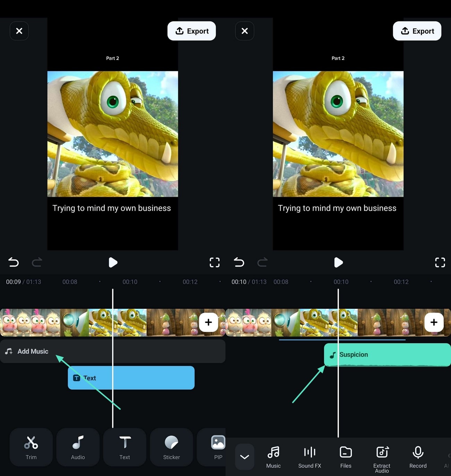This screenshot has width=451, height=476.
Task: Select caption text in right preview
Action: [x=337, y=208]
